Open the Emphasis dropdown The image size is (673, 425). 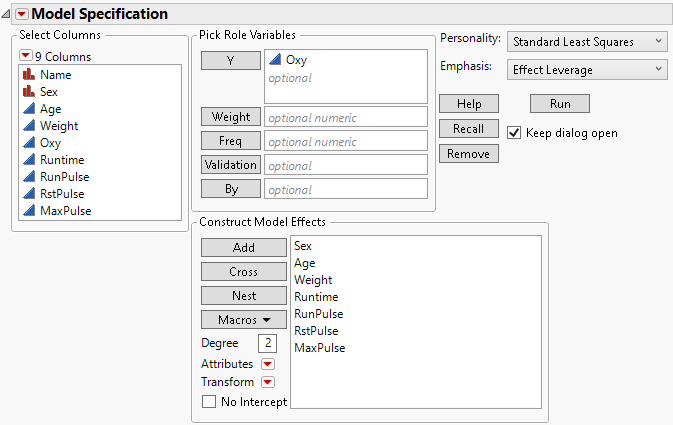(x=586, y=69)
